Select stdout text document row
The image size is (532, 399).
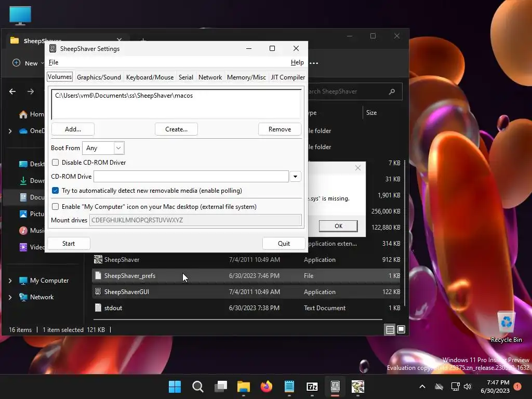point(246,308)
